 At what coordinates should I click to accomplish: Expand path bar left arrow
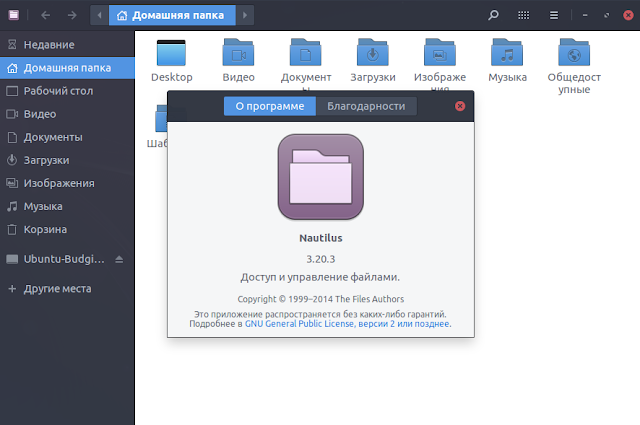99,16
